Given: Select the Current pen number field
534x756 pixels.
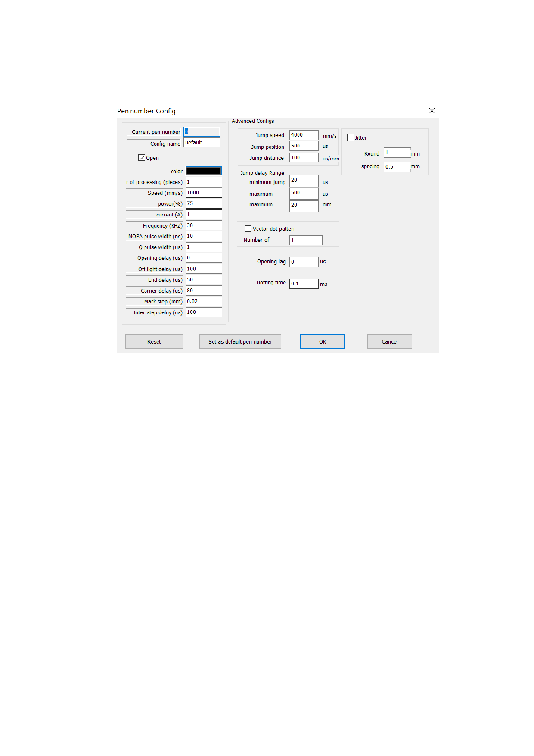Looking at the screenshot, I should (x=202, y=131).
